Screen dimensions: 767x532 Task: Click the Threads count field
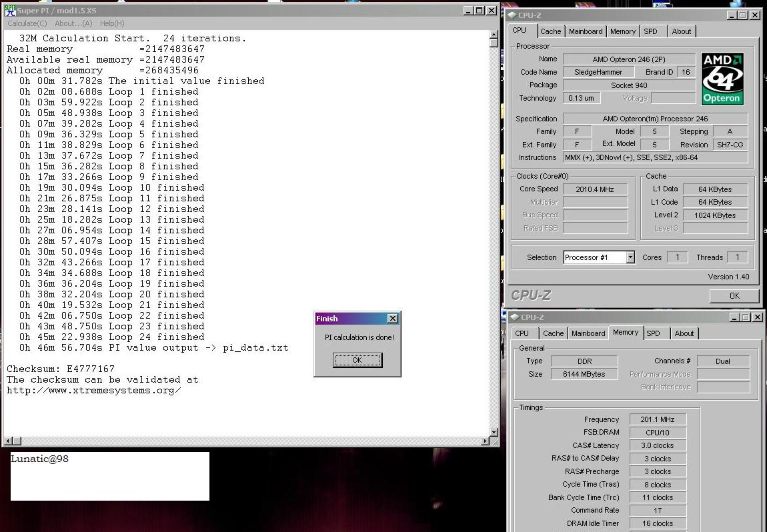point(737,257)
